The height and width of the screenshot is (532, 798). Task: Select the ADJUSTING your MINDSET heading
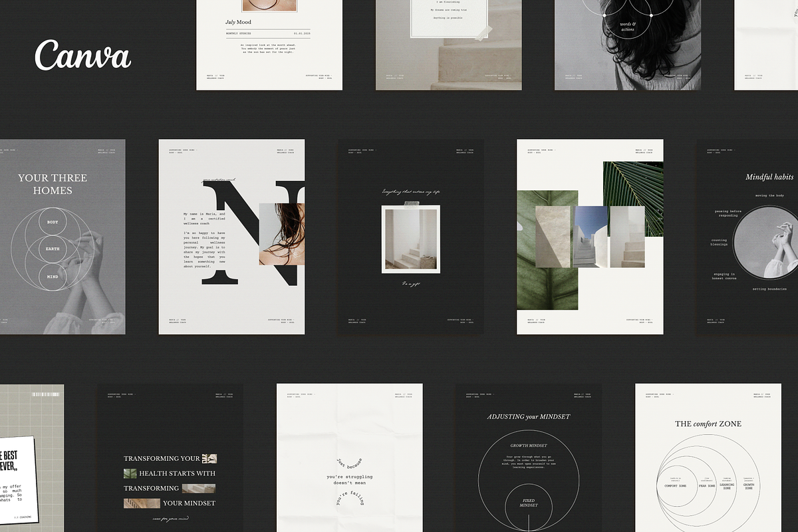(529, 417)
